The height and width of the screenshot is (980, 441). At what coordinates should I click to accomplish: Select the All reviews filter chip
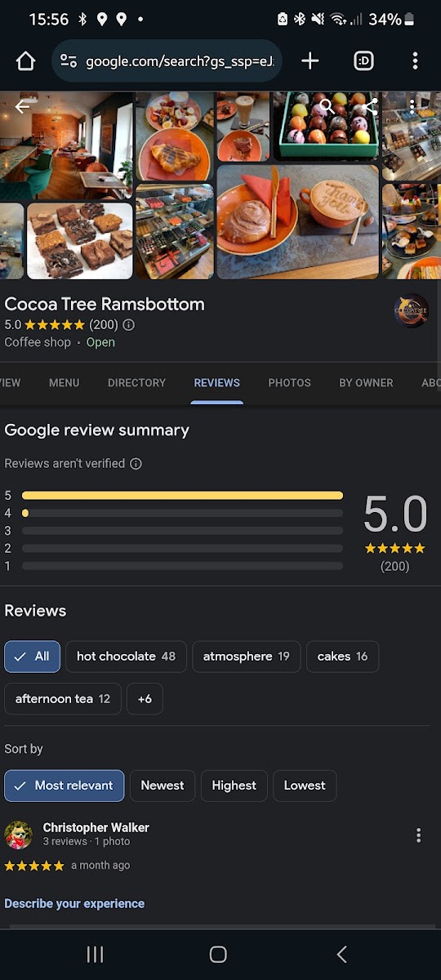point(33,657)
